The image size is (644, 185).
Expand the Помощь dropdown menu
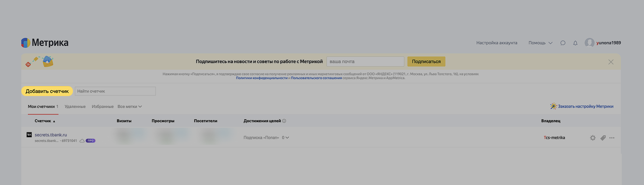click(540, 43)
